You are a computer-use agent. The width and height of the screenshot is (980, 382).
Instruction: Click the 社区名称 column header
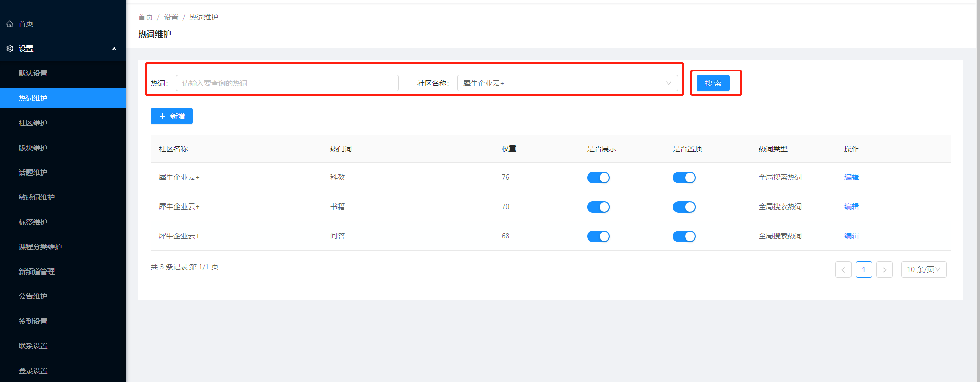click(173, 149)
